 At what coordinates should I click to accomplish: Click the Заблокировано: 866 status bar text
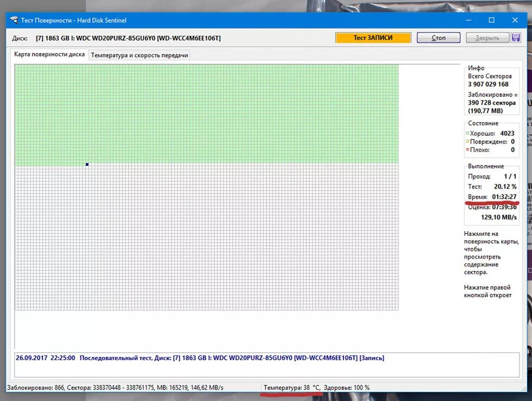pyautogui.click(x=36, y=387)
